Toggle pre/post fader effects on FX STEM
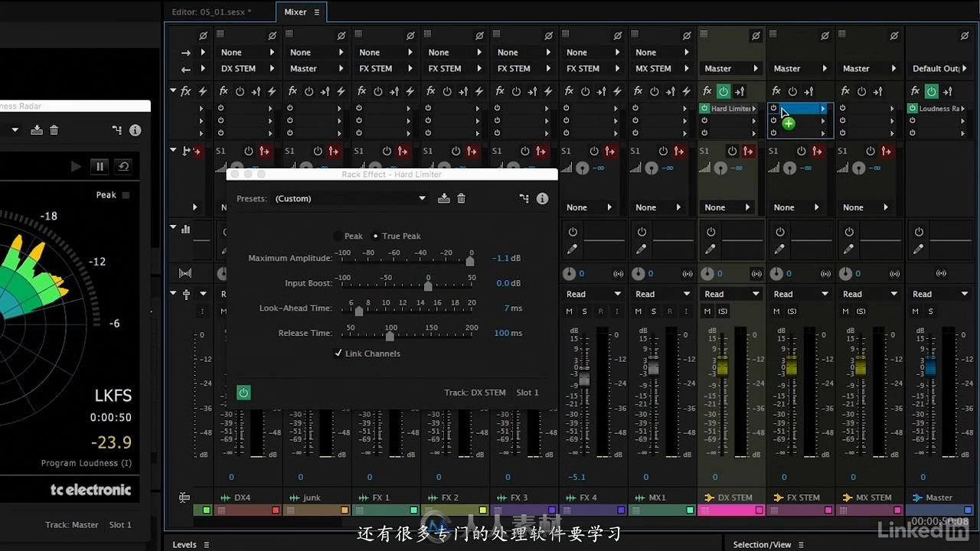Screen dimensions: 980x551 (808, 91)
